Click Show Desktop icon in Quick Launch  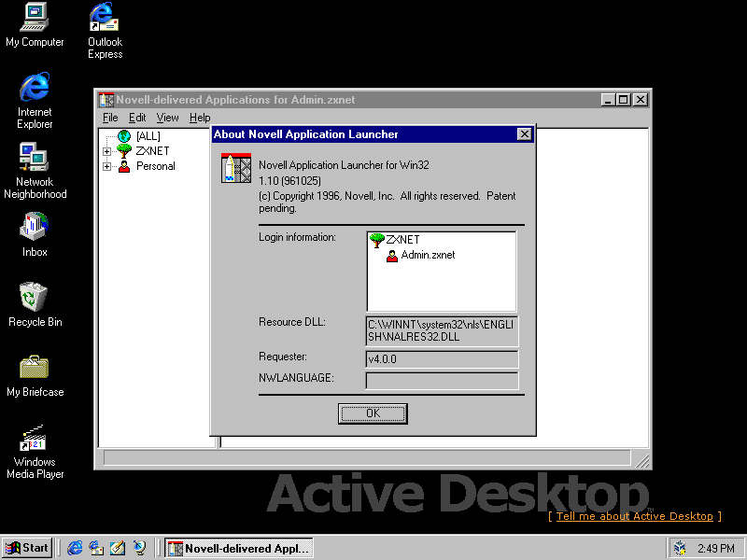coord(118,548)
